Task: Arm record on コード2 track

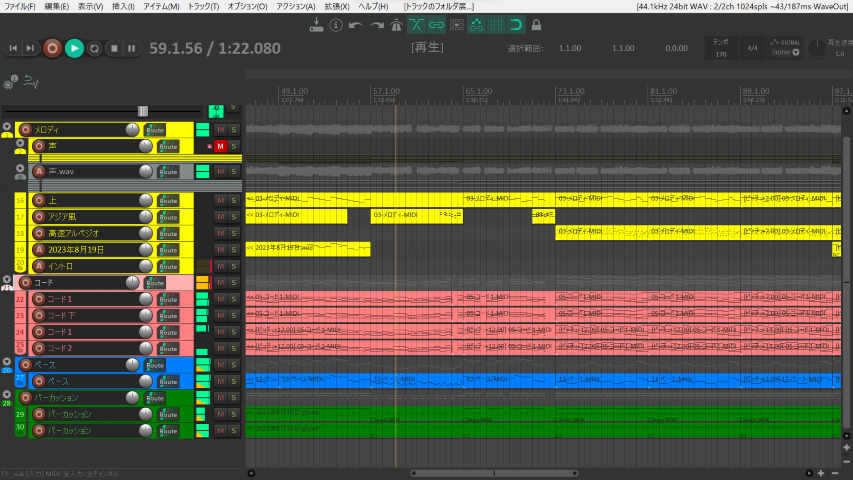Action: point(39,348)
